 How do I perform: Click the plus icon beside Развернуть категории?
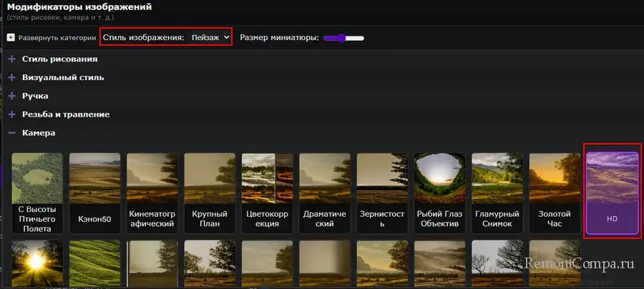pyautogui.click(x=11, y=38)
